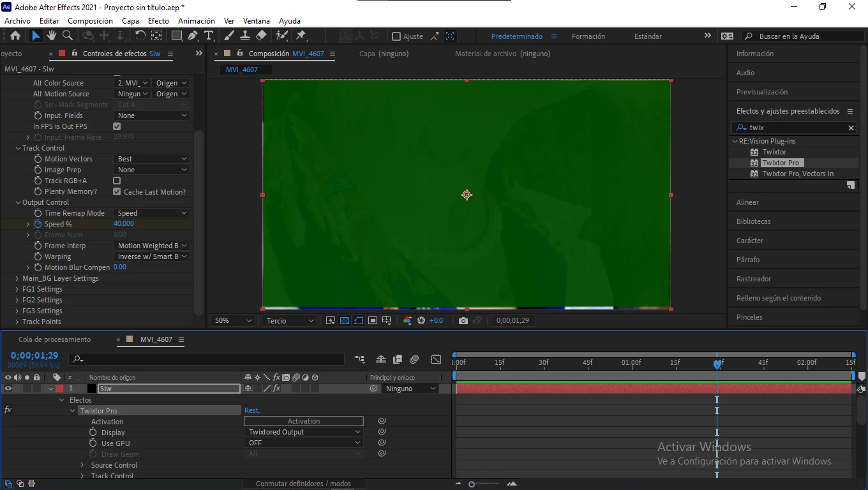Select the Pan Behind anchor tool
The height and width of the screenshot is (490, 868).
pos(156,36)
